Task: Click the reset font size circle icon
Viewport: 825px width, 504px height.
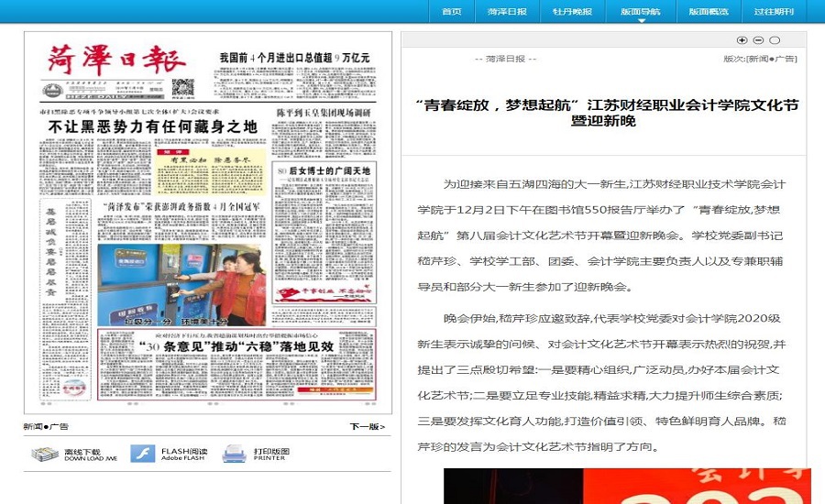Action: pyautogui.click(x=775, y=40)
